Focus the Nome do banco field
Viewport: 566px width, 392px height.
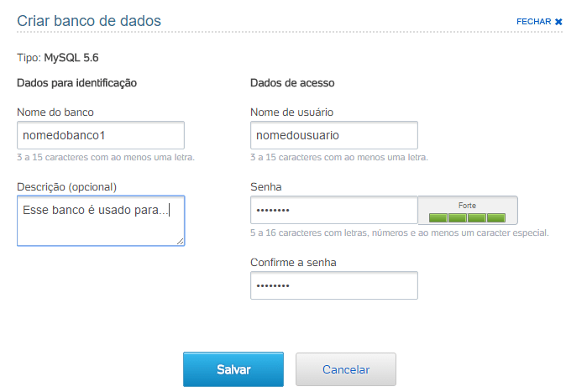click(x=101, y=135)
